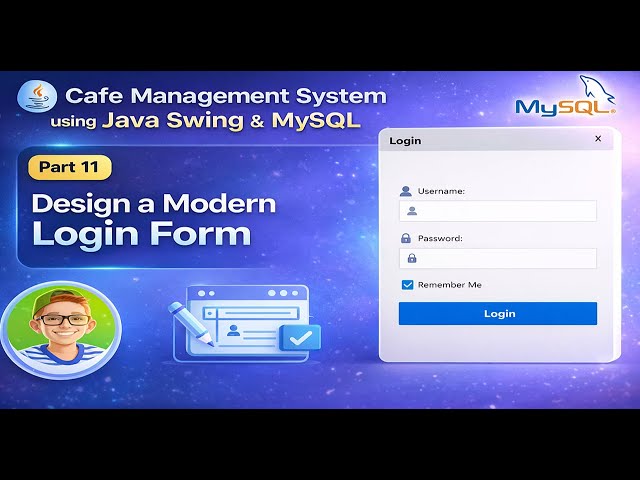Click into the Password input field
This screenshot has height=480, width=640.
coord(498,258)
